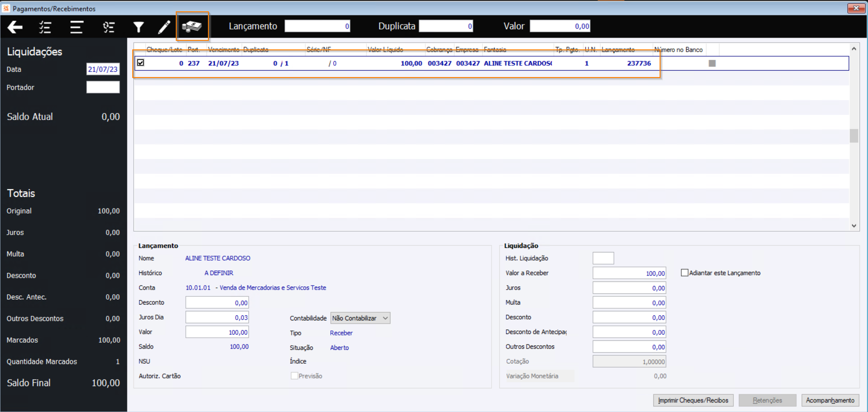Screen dimensions: 868x412
Task: Enable Adiantar este Lançamento checkbox
Action: (685, 272)
